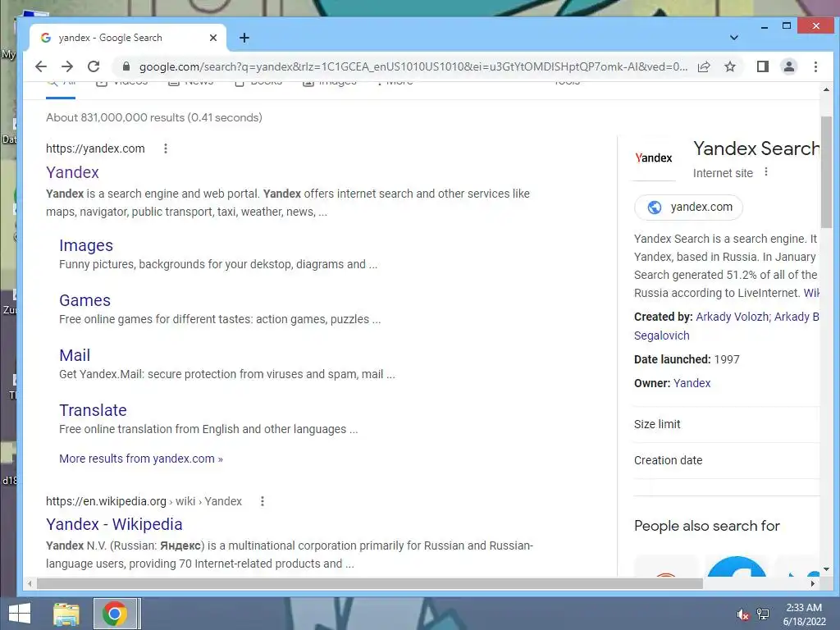
Task: Click the vertical scrollbar thumb
Action: click(826, 171)
